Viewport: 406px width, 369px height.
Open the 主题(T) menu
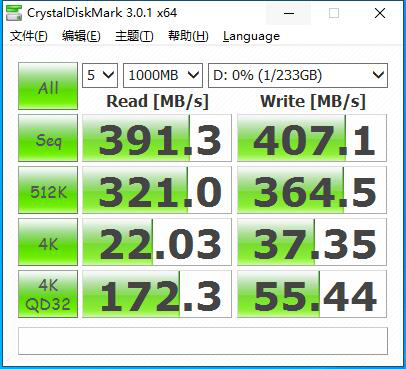[134, 36]
